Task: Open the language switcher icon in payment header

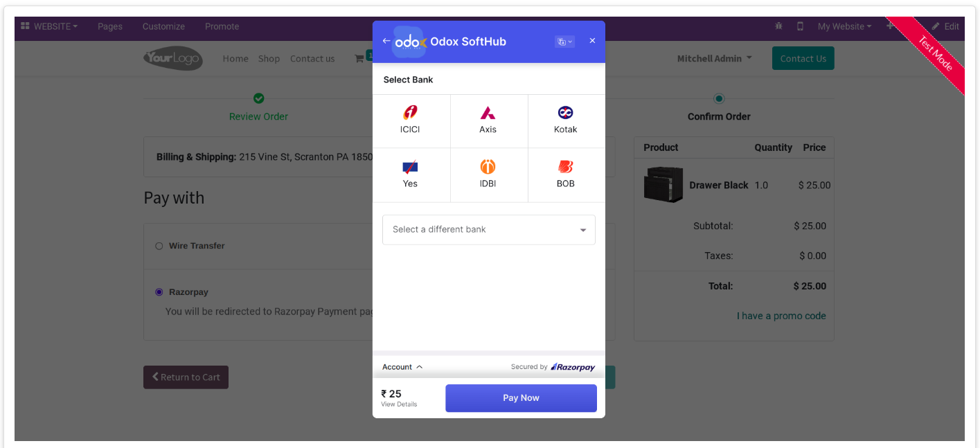Action: [564, 42]
